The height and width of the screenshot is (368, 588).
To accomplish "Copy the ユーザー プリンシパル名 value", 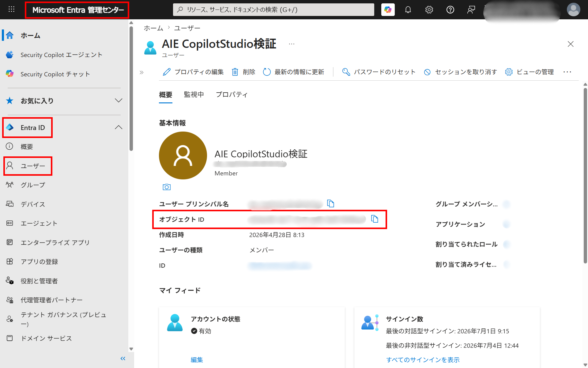I will 331,204.
